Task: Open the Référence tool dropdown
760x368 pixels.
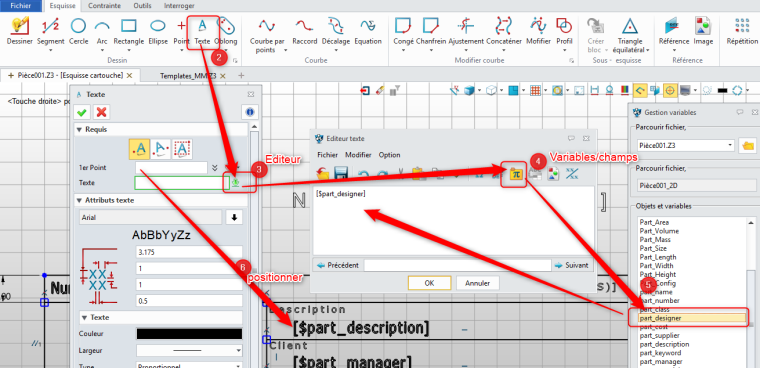Action: [674, 49]
